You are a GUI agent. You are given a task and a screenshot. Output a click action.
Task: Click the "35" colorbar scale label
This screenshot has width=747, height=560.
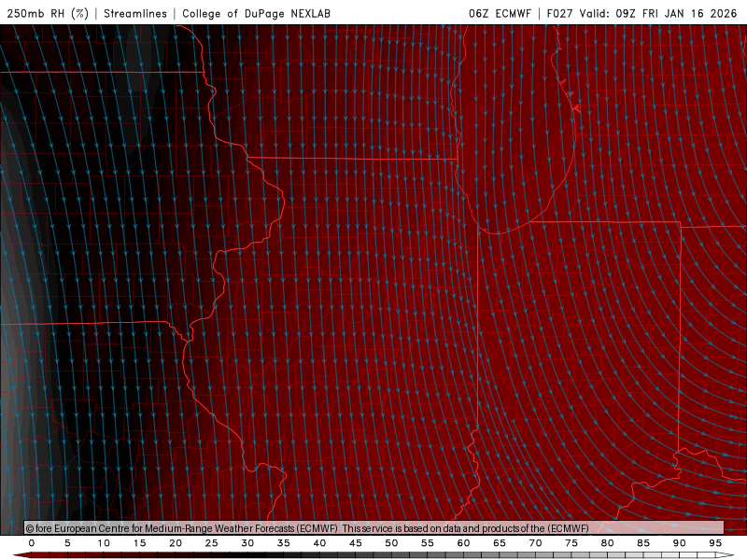click(x=284, y=543)
